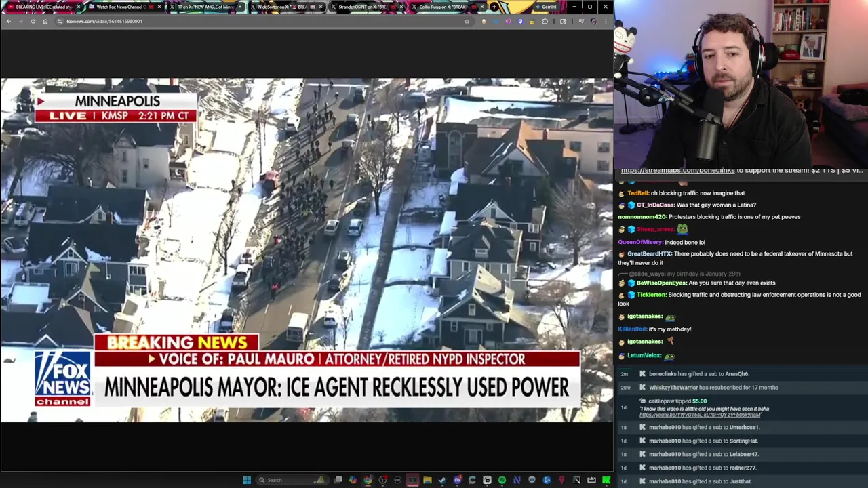Click LetumVelox's chat username

point(644,355)
